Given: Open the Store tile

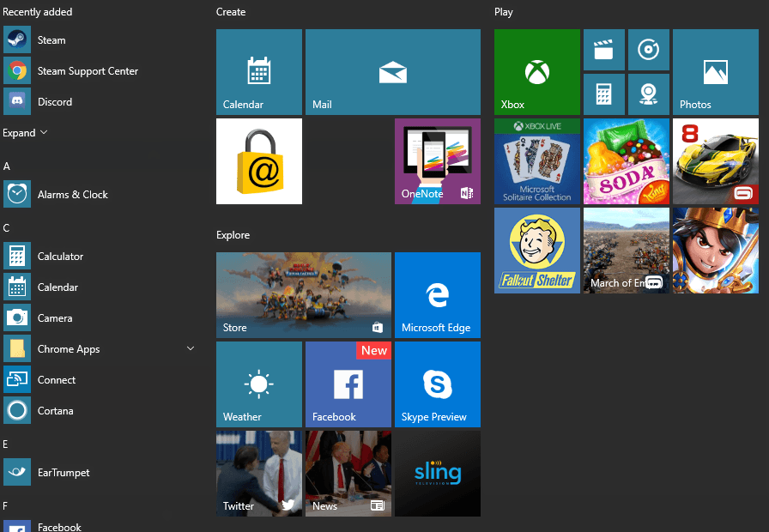Looking at the screenshot, I should [x=303, y=294].
